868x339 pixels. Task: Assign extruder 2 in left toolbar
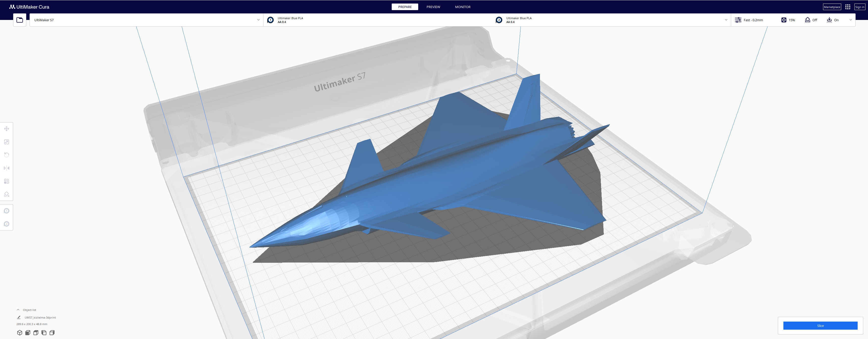tap(6, 224)
